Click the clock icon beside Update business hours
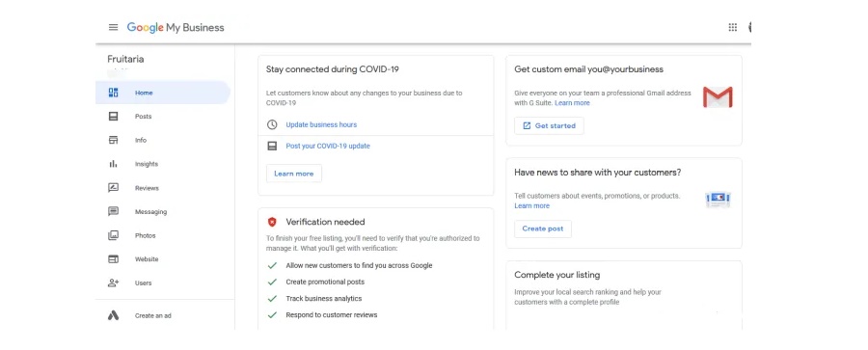The width and height of the screenshot is (868, 350). (x=272, y=124)
